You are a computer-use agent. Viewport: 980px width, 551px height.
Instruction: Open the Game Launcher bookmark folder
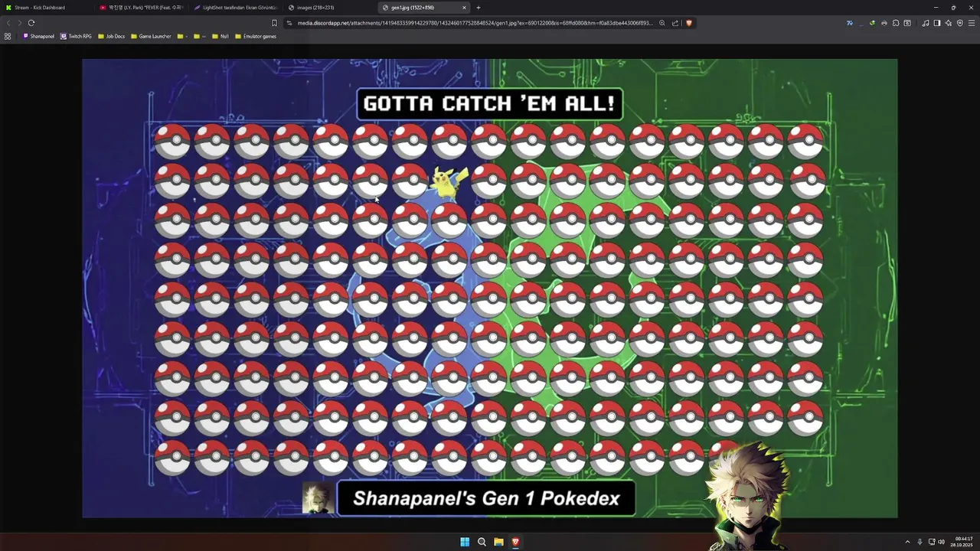point(151,36)
